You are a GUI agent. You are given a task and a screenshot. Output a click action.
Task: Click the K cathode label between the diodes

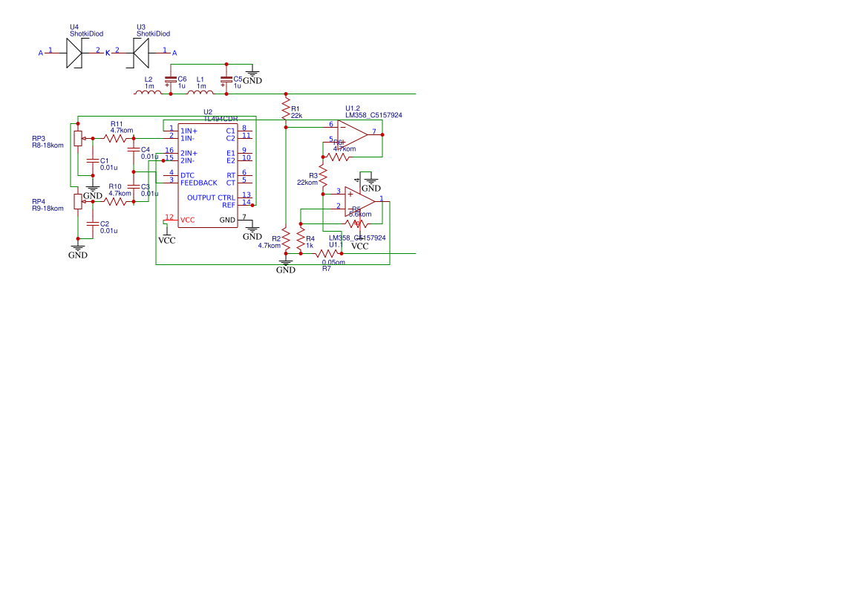108,53
